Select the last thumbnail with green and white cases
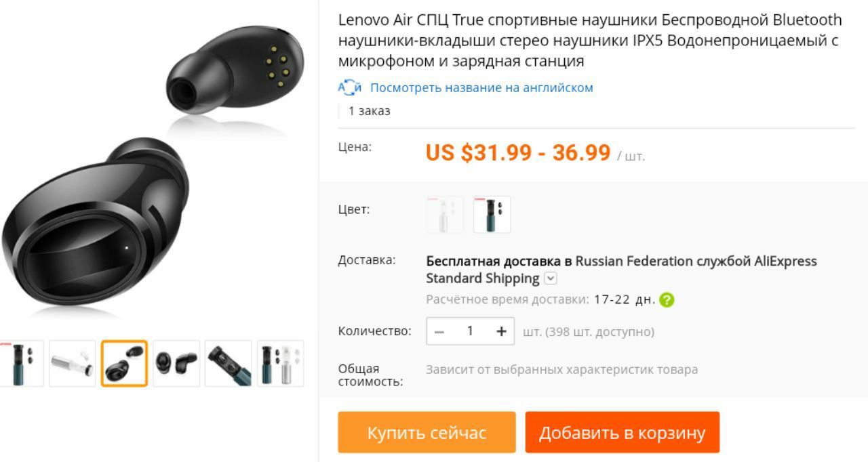The image size is (868, 462). [x=280, y=363]
